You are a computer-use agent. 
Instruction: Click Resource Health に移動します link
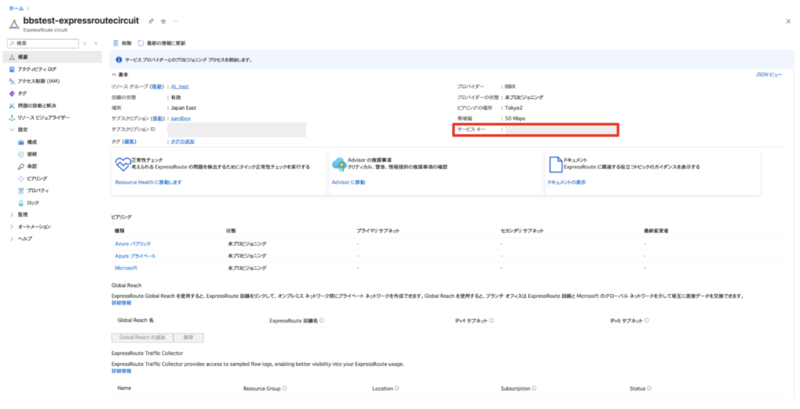tap(148, 182)
